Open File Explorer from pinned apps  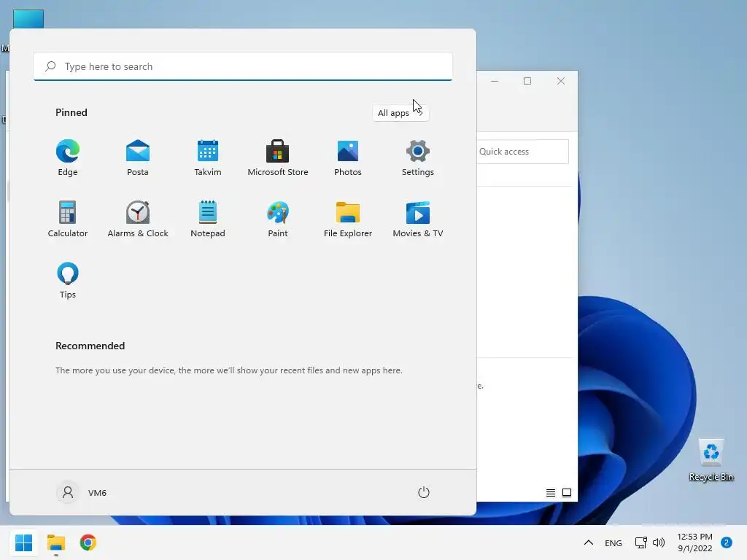348,219
